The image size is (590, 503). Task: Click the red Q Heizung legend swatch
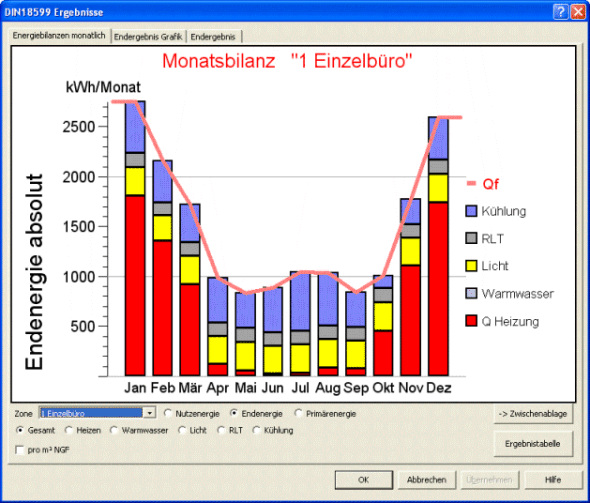pos(471,321)
